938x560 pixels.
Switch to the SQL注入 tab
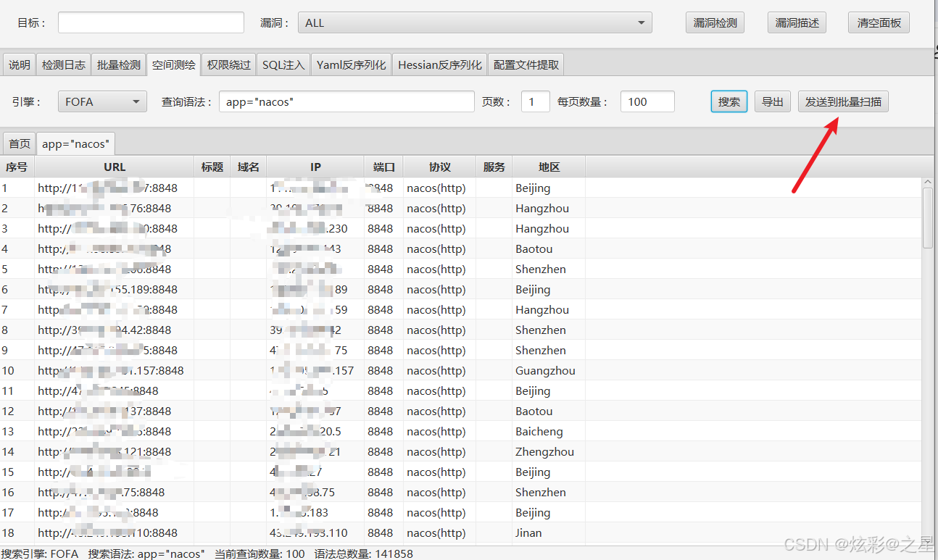[283, 64]
